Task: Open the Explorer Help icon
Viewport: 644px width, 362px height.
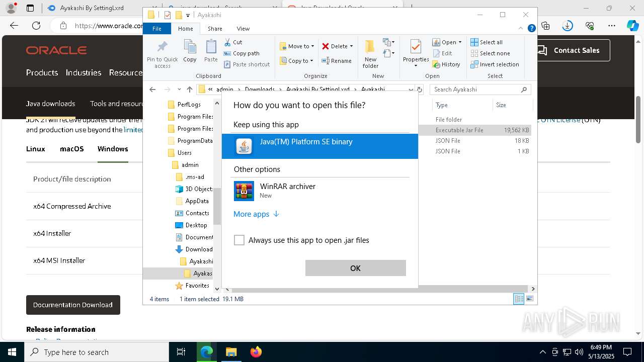Action: [531, 29]
